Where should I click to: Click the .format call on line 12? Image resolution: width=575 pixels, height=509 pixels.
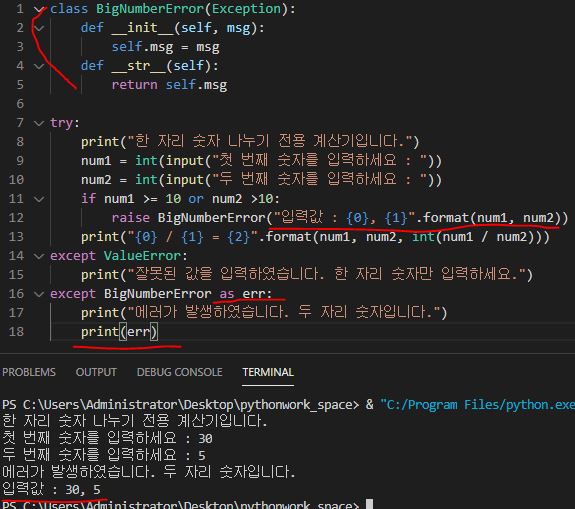tap(442, 218)
